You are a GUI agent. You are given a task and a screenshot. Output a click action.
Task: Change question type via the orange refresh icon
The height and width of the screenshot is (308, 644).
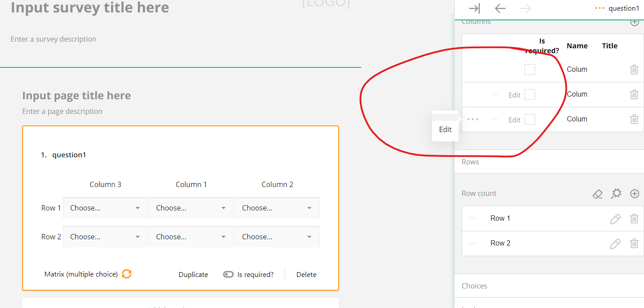tap(127, 274)
